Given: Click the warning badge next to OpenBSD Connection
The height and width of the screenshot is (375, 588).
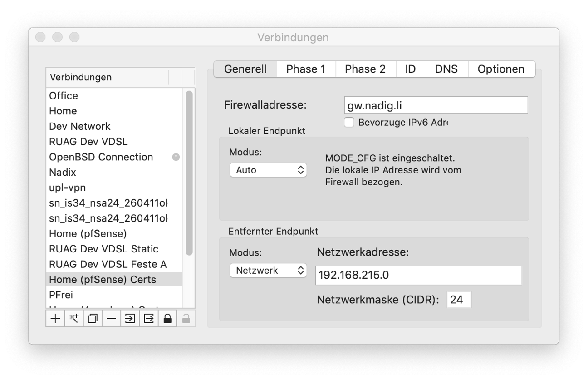Looking at the screenshot, I should 176,157.
